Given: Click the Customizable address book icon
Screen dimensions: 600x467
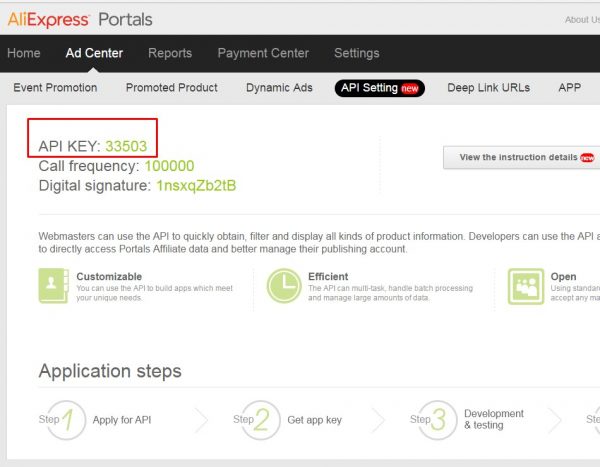Looking at the screenshot, I should pyautogui.click(x=54, y=286).
